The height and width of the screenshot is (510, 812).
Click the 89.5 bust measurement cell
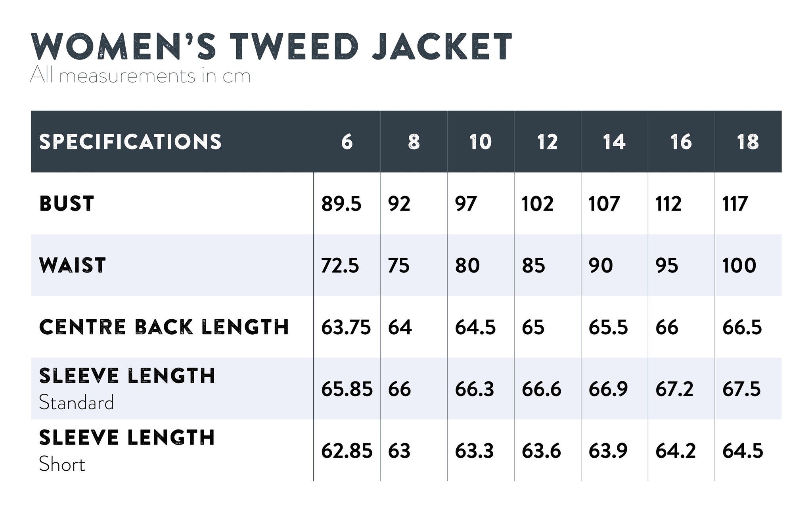[341, 204]
